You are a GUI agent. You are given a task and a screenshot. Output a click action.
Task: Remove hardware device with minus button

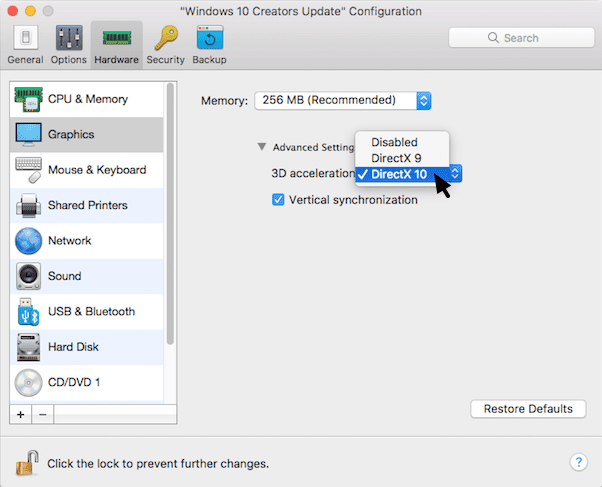pyautogui.click(x=43, y=414)
